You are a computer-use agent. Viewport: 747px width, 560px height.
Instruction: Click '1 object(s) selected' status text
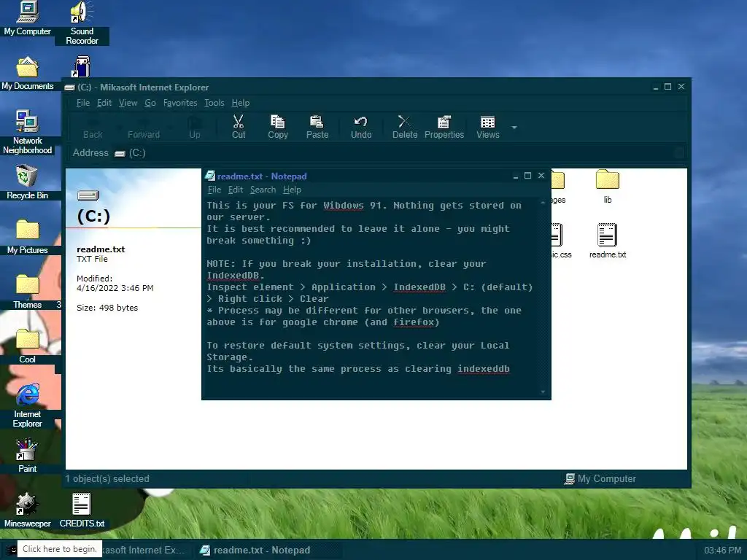(x=107, y=478)
